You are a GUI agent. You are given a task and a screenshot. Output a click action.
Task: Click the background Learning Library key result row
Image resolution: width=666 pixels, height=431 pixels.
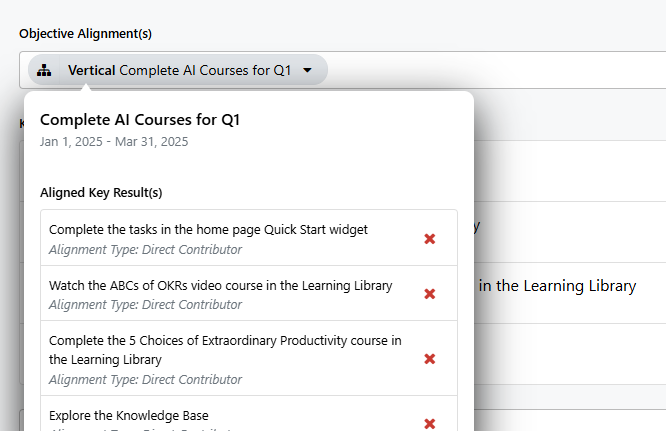click(569, 293)
